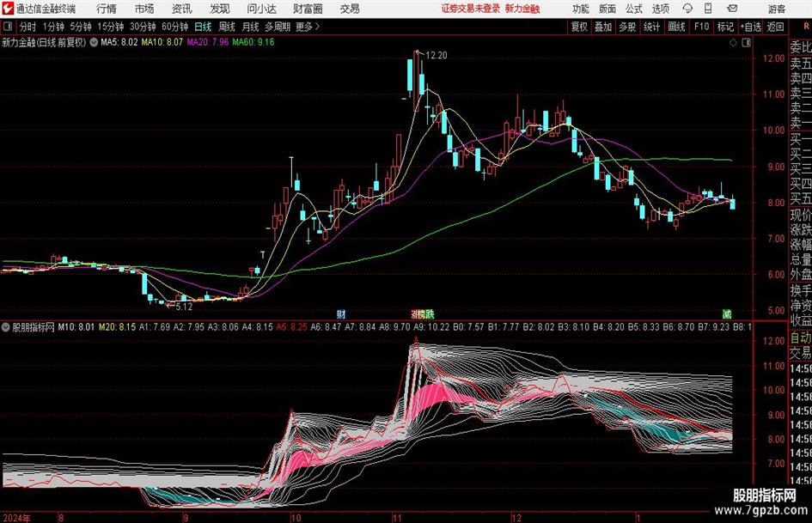812x523 pixels.
Task: Switch to the 周线 weekly tab
Action: pos(226,27)
